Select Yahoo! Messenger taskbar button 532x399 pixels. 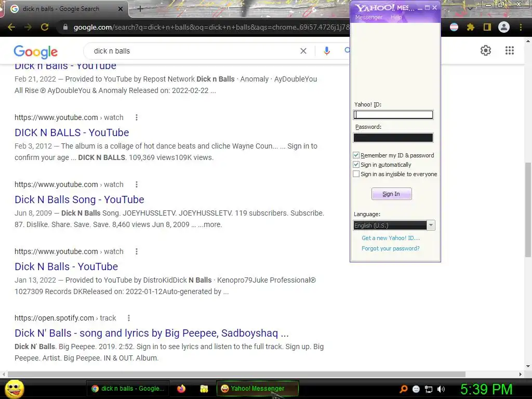(x=258, y=389)
